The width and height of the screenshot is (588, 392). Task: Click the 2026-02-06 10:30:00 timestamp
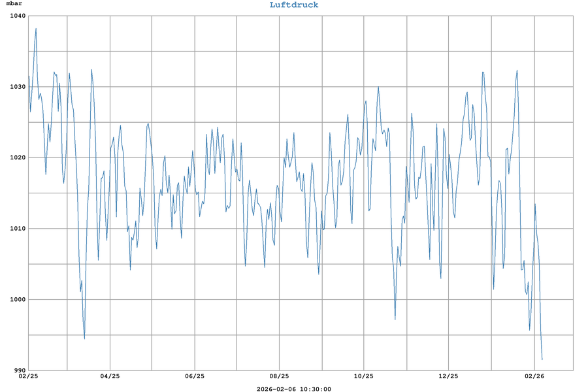(294, 389)
